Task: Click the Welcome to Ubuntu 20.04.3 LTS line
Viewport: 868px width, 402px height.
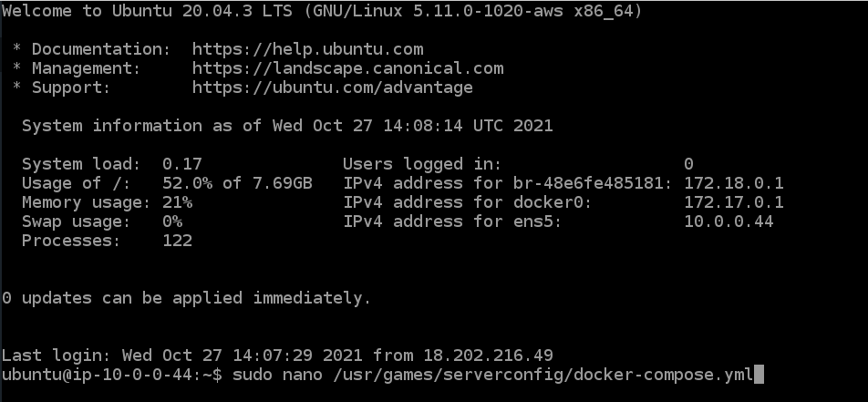Action: point(322,11)
